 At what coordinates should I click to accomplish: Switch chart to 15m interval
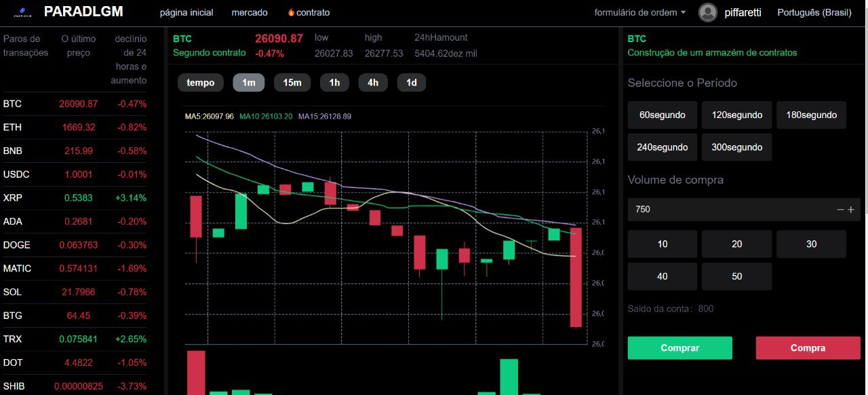[292, 83]
